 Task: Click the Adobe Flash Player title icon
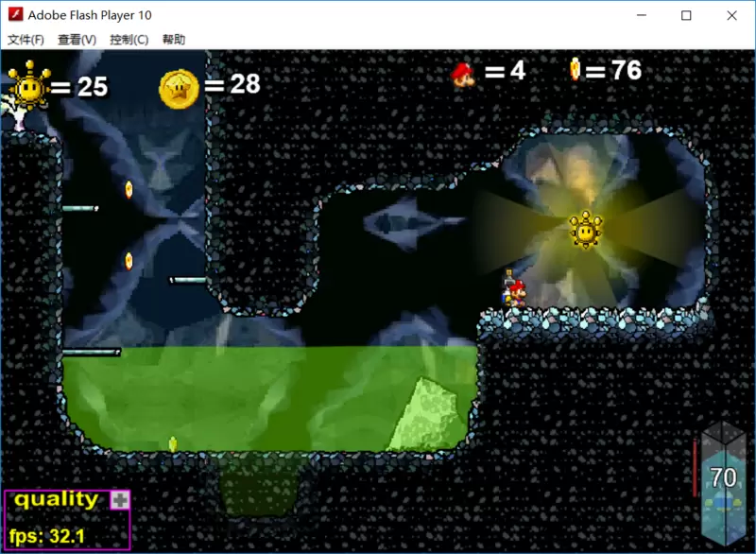(x=15, y=14)
